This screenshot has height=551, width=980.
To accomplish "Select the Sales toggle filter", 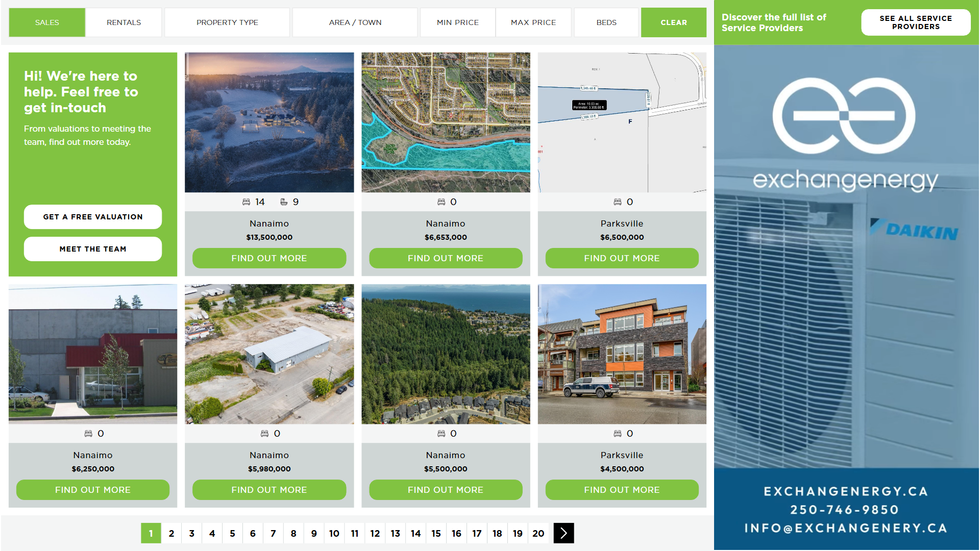I will tap(47, 22).
